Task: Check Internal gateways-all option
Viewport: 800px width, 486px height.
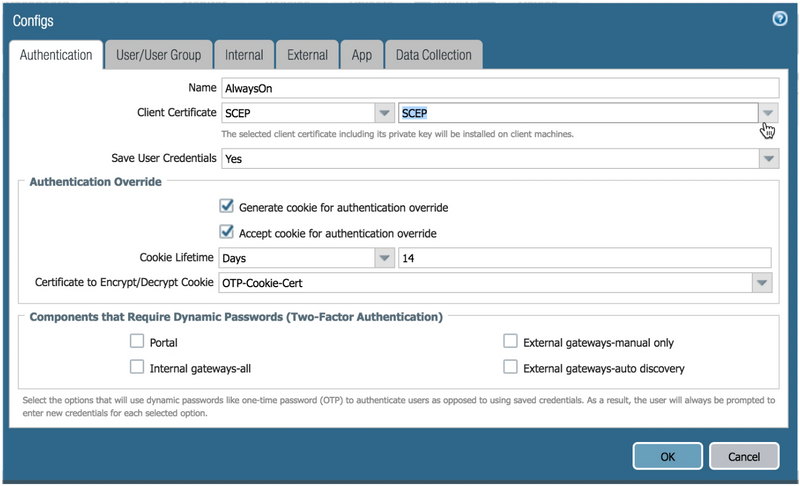Action: tap(137, 367)
